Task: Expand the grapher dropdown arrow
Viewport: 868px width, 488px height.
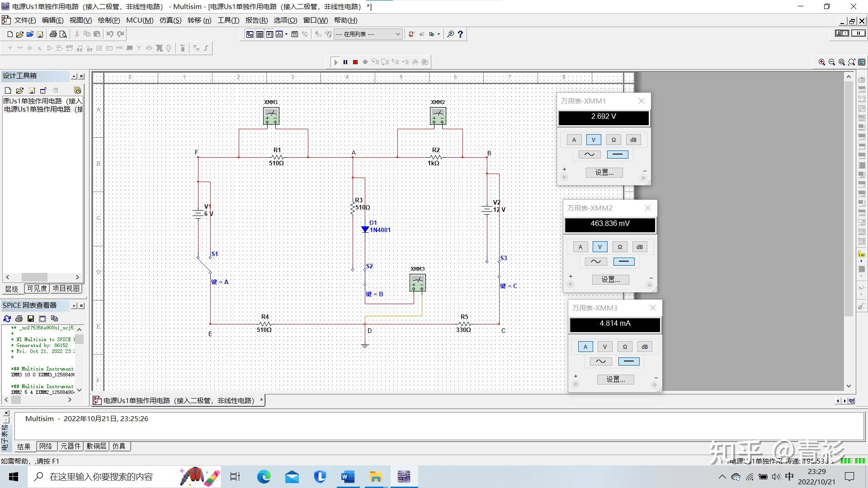Action: pyautogui.click(x=287, y=34)
